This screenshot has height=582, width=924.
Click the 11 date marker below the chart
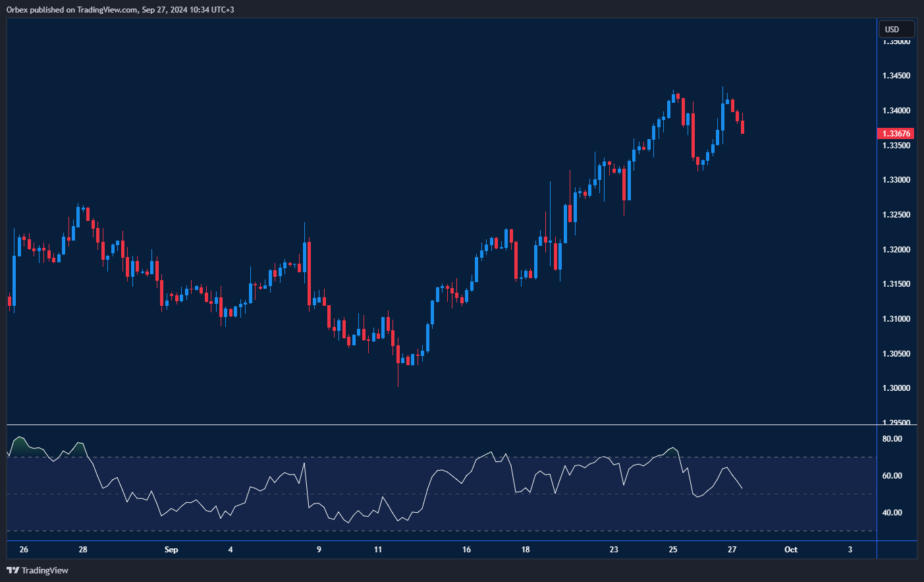click(379, 549)
